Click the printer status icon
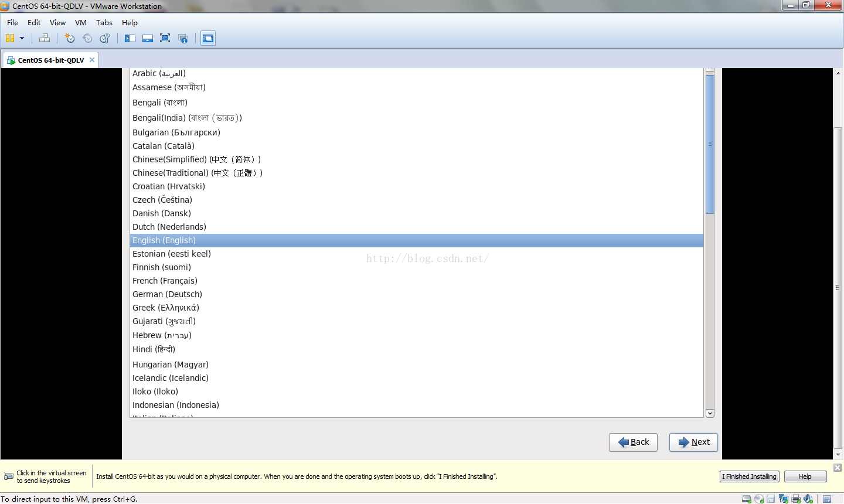This screenshot has width=844, height=504. pyautogui.click(x=796, y=499)
